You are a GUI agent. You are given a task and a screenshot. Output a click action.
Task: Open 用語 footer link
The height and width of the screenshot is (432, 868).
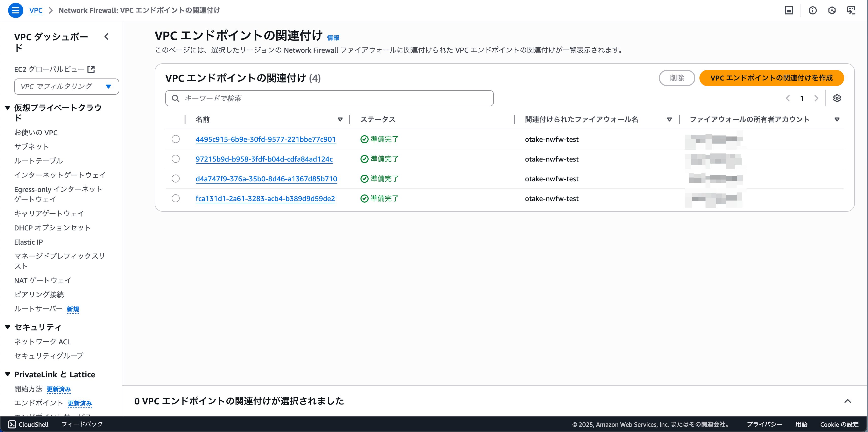coord(801,424)
